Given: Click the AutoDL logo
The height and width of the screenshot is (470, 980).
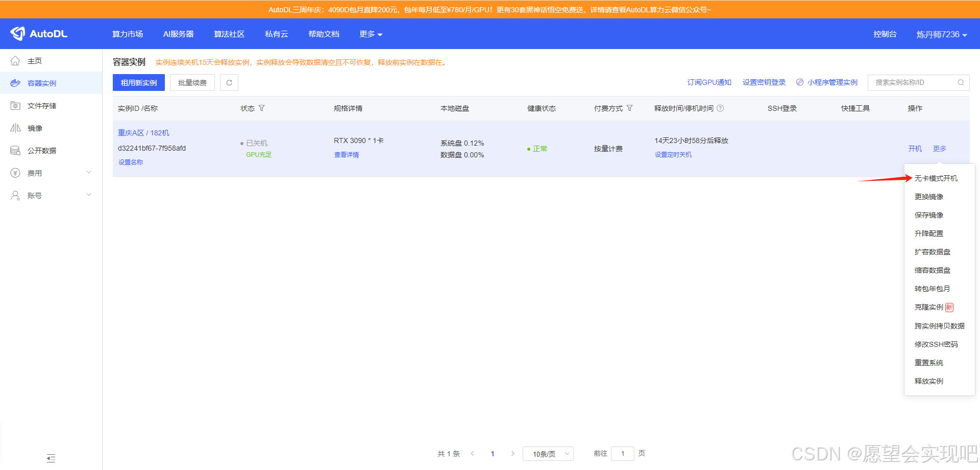Looking at the screenshot, I should [x=39, y=34].
